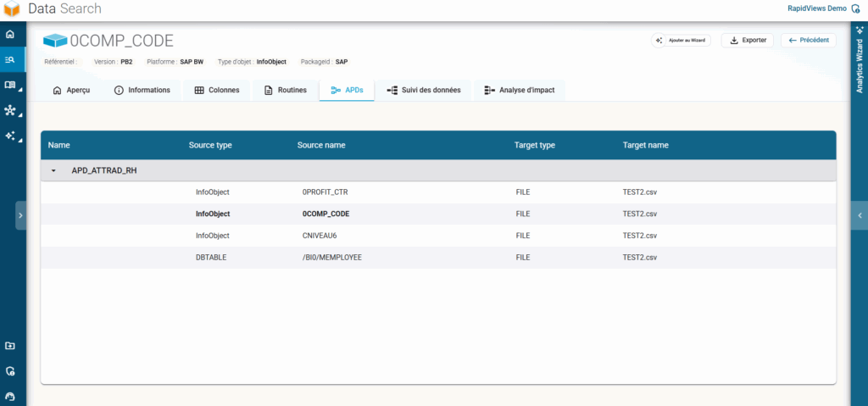Go to Analyse d'impact tab
Screen dimensions: 868x406
tap(519, 90)
